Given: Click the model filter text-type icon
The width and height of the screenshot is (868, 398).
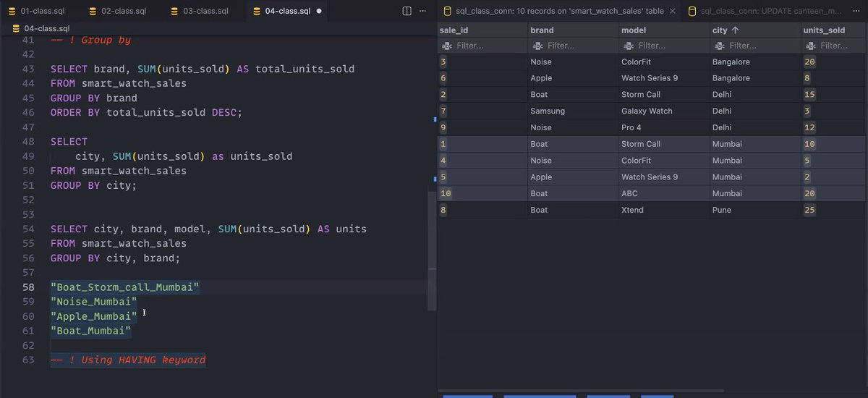Looking at the screenshot, I should click(629, 46).
